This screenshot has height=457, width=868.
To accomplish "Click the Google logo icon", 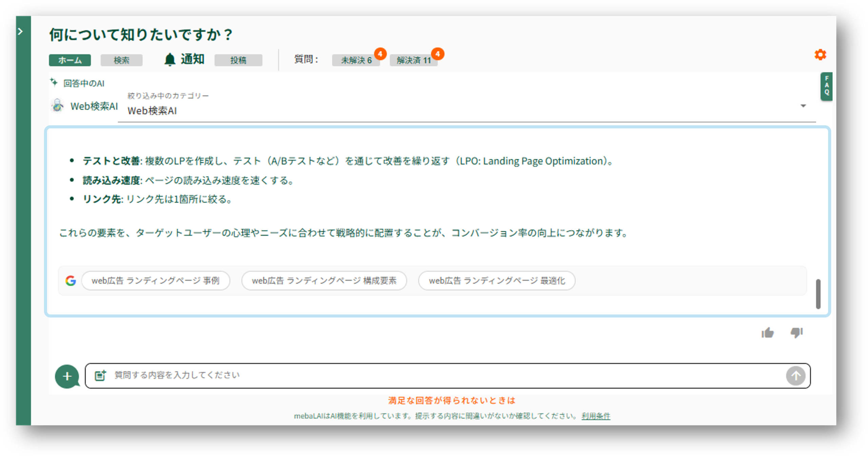I will (71, 281).
